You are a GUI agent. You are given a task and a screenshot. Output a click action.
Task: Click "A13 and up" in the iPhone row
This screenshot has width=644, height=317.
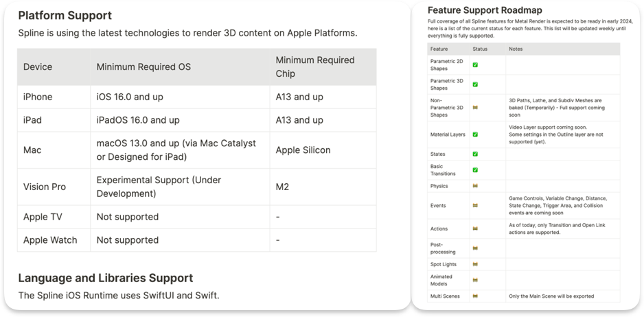click(x=299, y=97)
